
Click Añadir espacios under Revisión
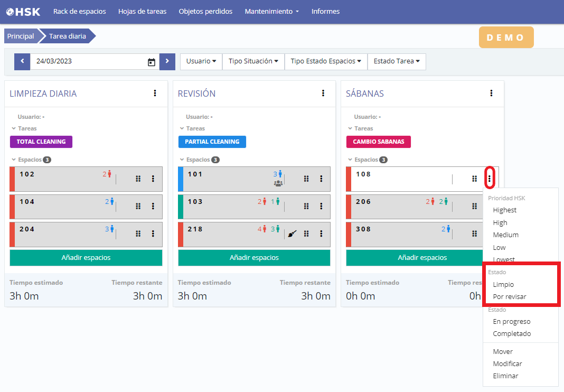coord(254,258)
